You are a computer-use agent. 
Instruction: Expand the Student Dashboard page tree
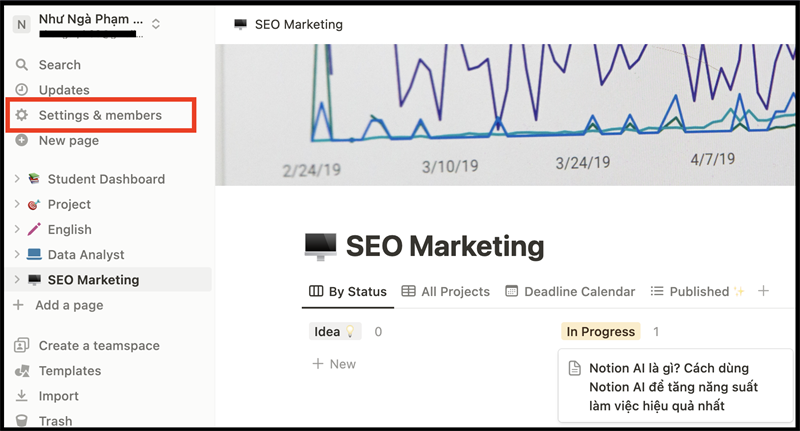tap(16, 179)
